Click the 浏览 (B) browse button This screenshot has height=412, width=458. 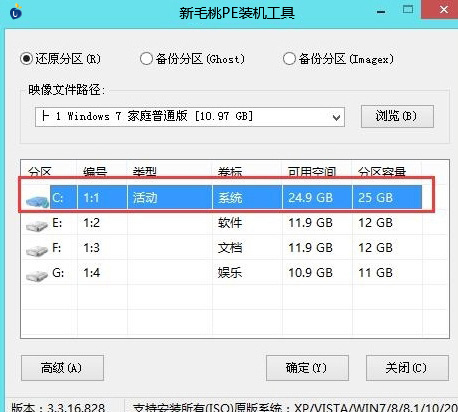pos(397,116)
